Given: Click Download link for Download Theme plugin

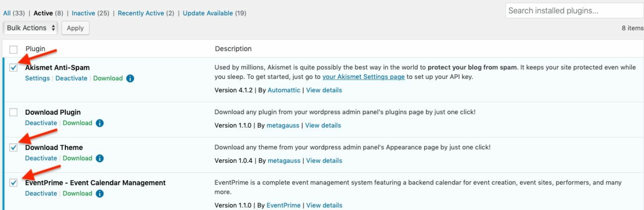Looking at the screenshot, I should click(x=77, y=158).
